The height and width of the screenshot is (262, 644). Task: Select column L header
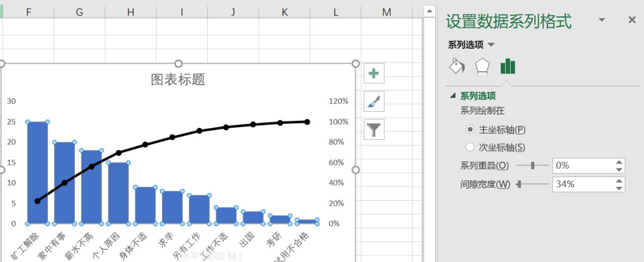pyautogui.click(x=336, y=12)
